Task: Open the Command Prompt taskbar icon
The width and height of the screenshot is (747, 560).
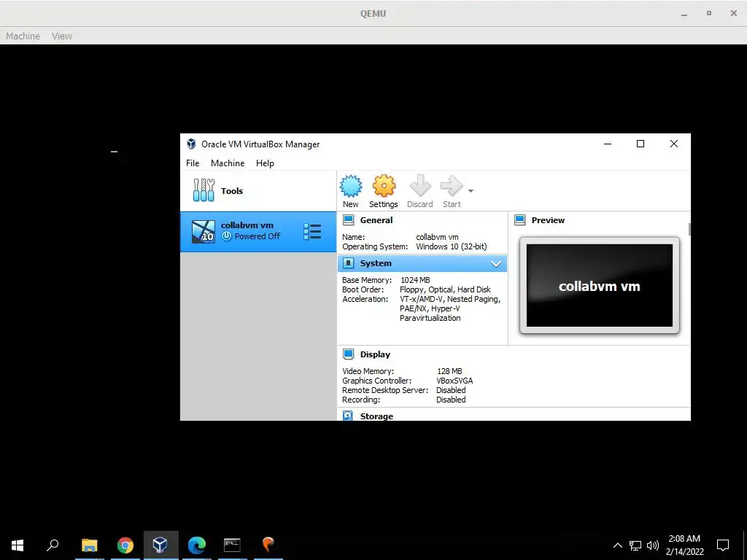Action: coord(232,545)
